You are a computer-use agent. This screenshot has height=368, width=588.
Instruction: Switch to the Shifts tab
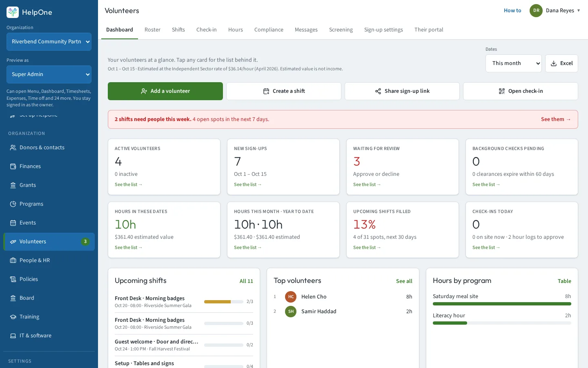click(178, 30)
